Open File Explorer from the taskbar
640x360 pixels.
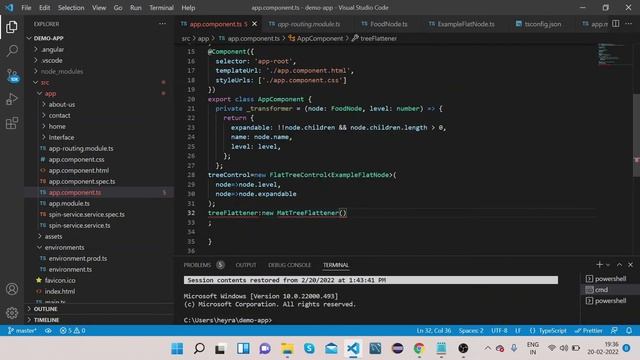pos(287,348)
